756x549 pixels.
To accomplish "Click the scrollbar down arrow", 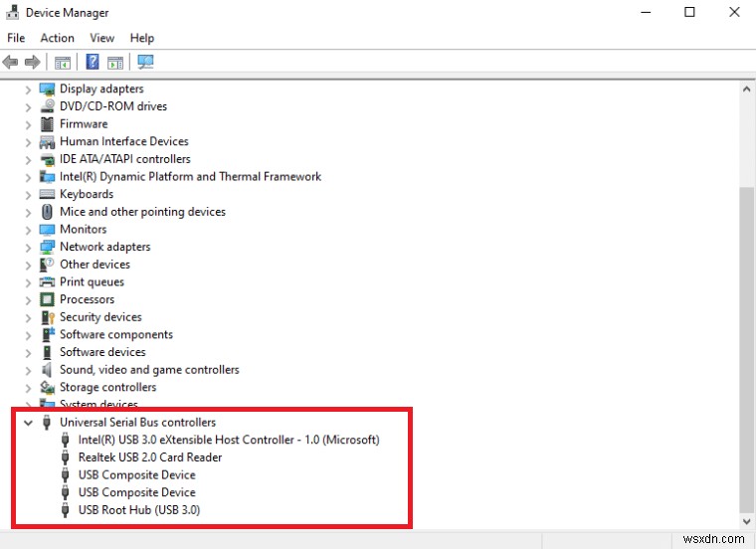I will pyautogui.click(x=747, y=521).
